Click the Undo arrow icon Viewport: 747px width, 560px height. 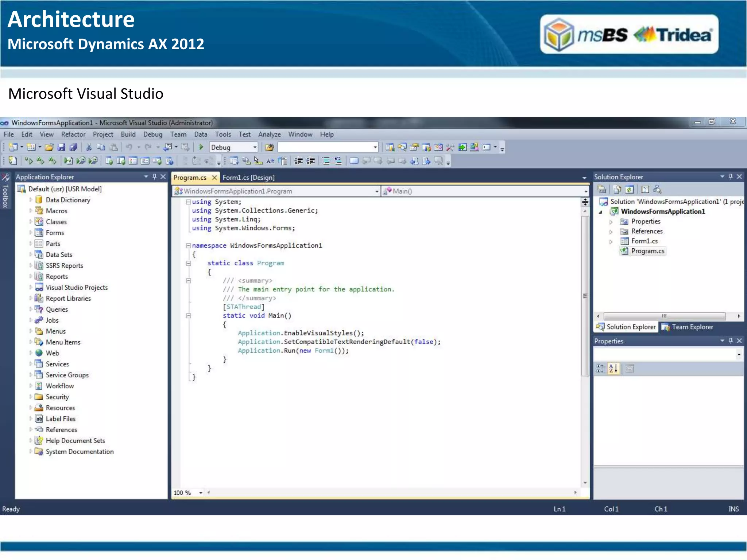point(129,147)
